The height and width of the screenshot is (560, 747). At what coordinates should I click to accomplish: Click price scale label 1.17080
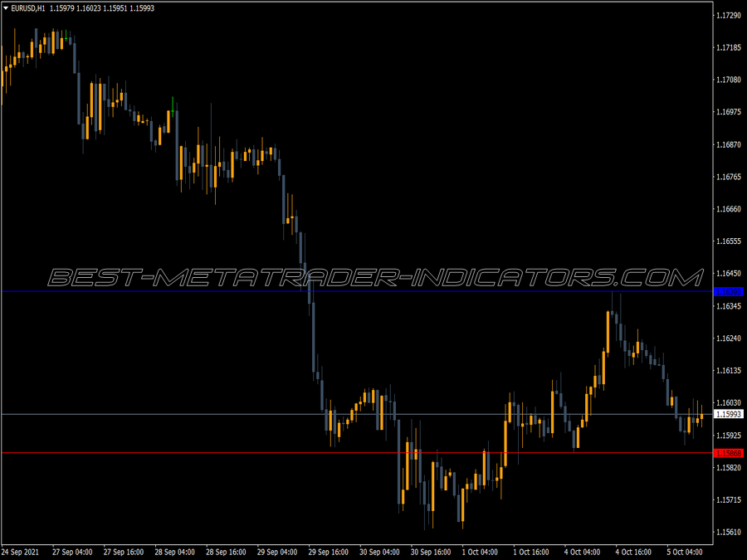pos(729,80)
